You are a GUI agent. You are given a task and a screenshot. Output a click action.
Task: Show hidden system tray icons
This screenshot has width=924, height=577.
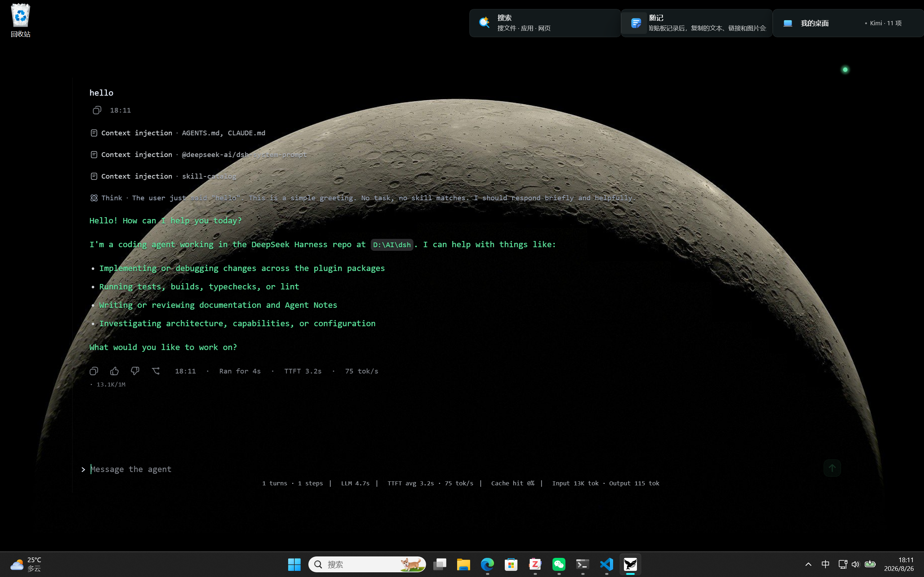[x=808, y=564]
